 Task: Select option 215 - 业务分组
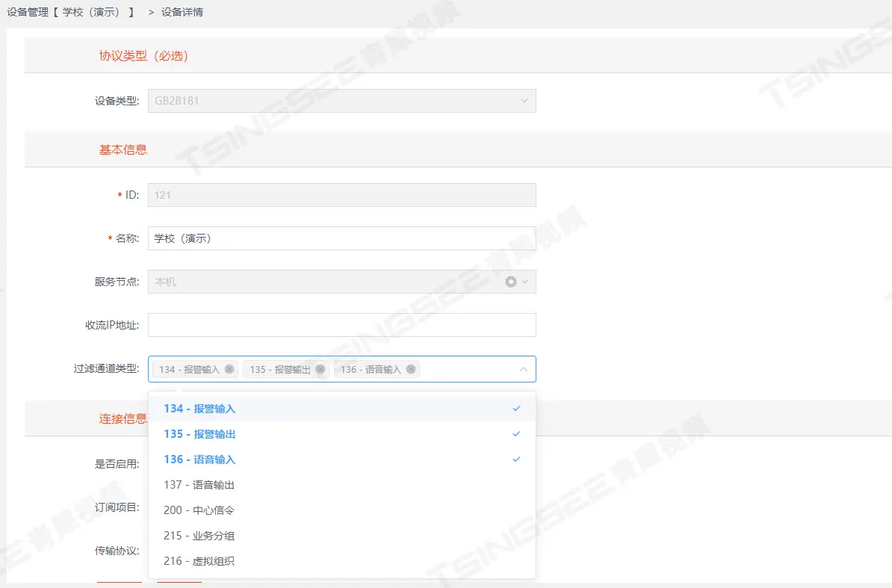(x=342, y=536)
